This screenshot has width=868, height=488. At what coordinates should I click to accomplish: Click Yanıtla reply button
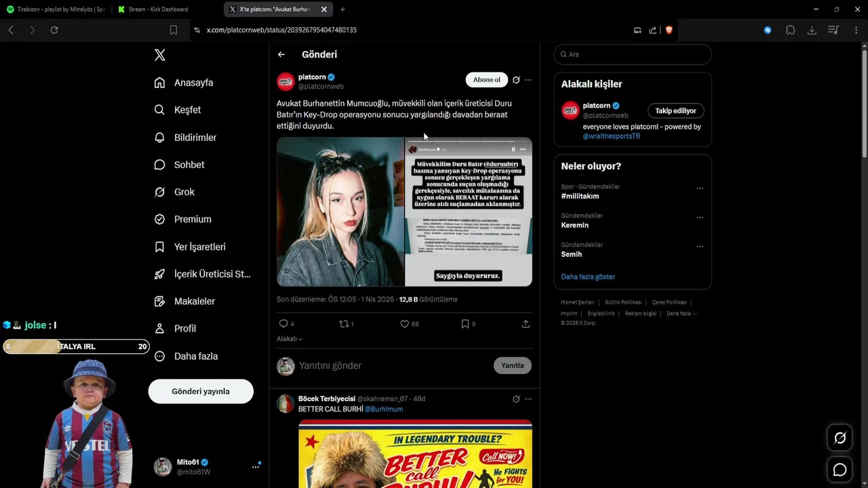(x=513, y=365)
